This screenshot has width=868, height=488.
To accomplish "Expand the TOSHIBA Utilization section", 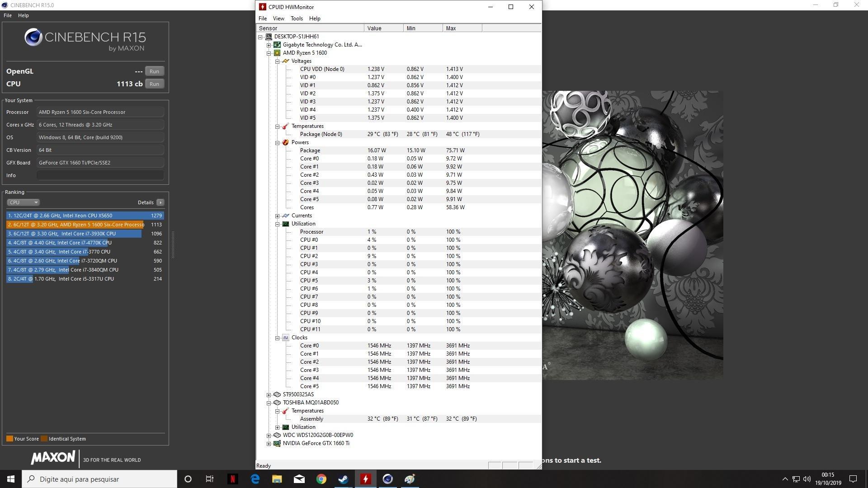I will pyautogui.click(x=278, y=427).
